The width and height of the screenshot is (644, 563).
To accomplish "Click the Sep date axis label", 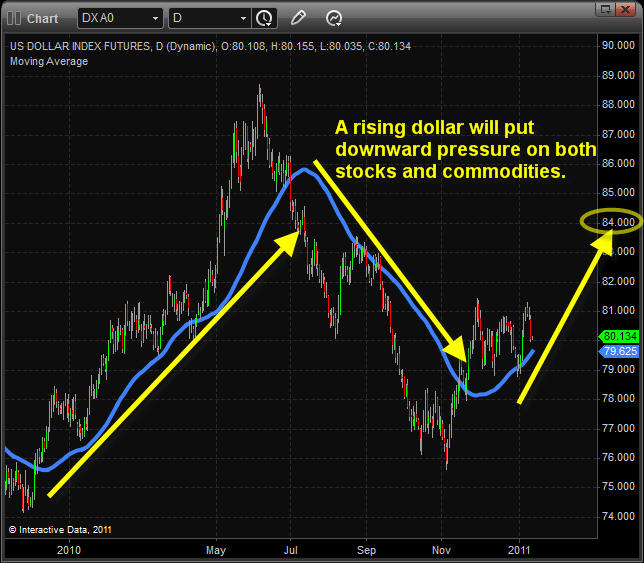I will [366, 550].
